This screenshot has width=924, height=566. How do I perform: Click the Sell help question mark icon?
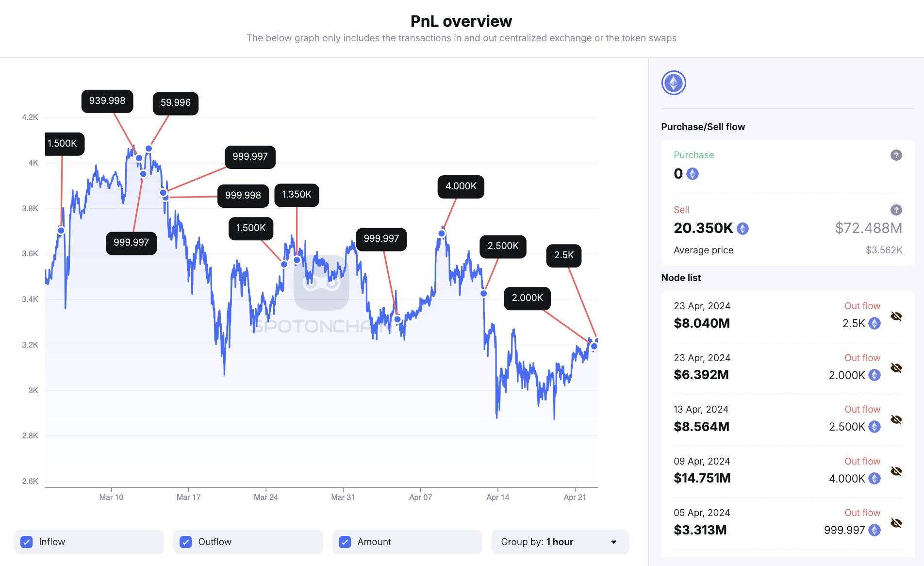tap(896, 210)
